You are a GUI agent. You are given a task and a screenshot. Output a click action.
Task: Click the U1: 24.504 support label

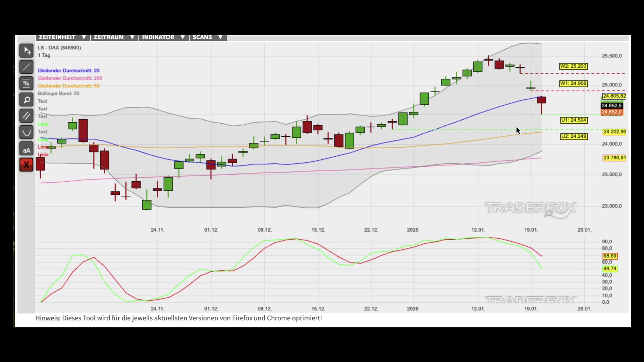tap(574, 120)
